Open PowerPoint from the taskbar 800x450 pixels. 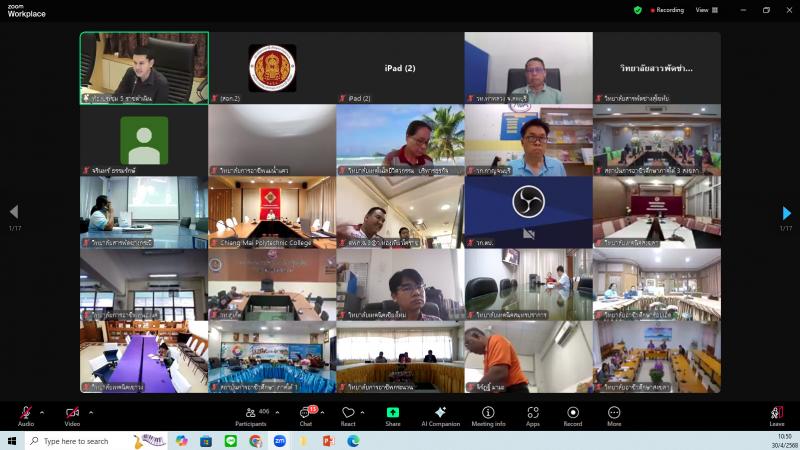pos(329,441)
